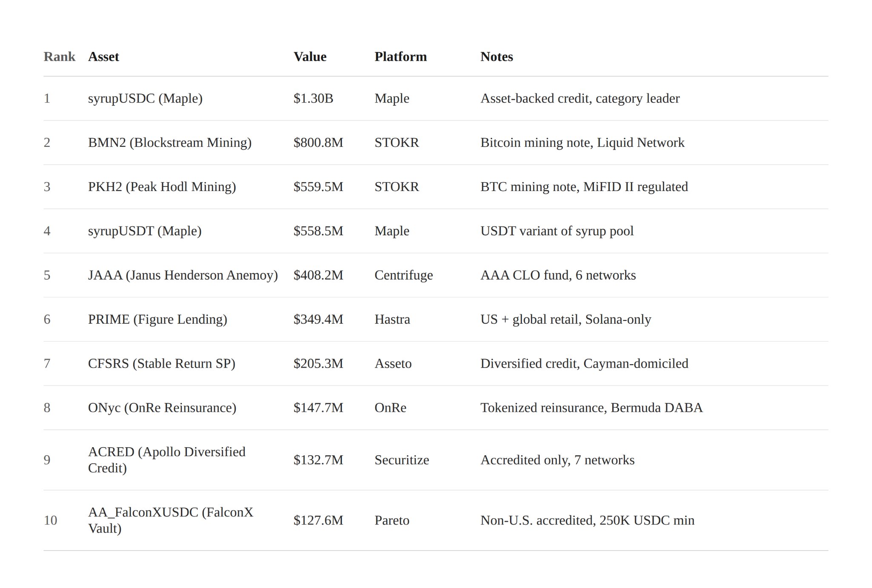Select the PRIME (Figure Lending) asset cell
Screen dimensions: 872x588
click(158, 320)
